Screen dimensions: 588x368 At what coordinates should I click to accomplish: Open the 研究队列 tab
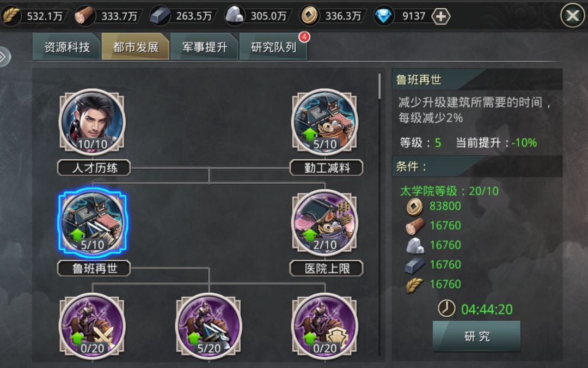tap(273, 46)
